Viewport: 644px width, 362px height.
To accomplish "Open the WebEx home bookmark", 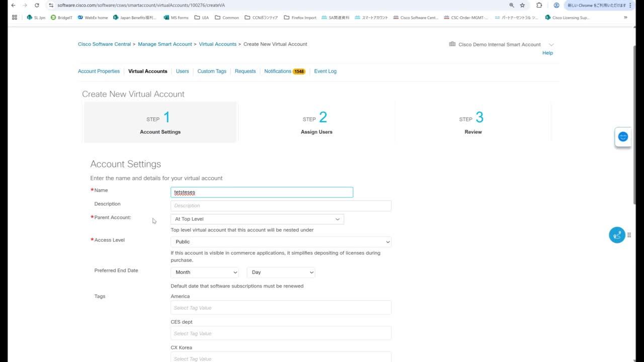I will pyautogui.click(x=93, y=17).
